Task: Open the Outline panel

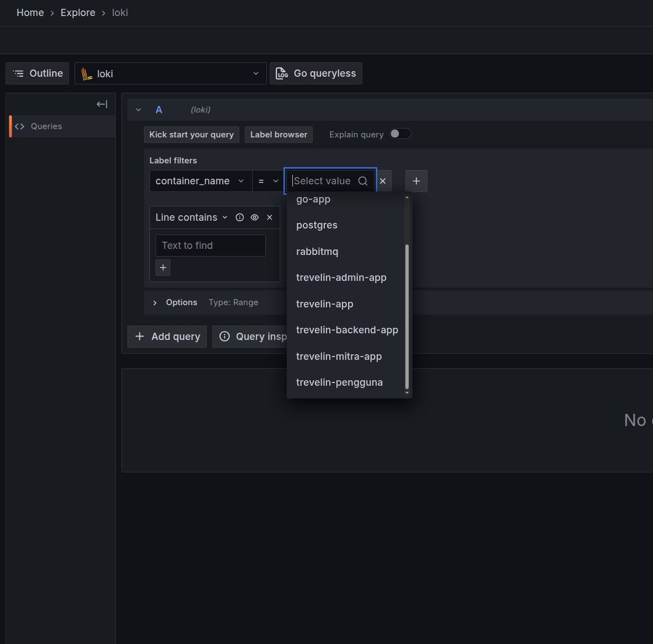Action: 38,73
